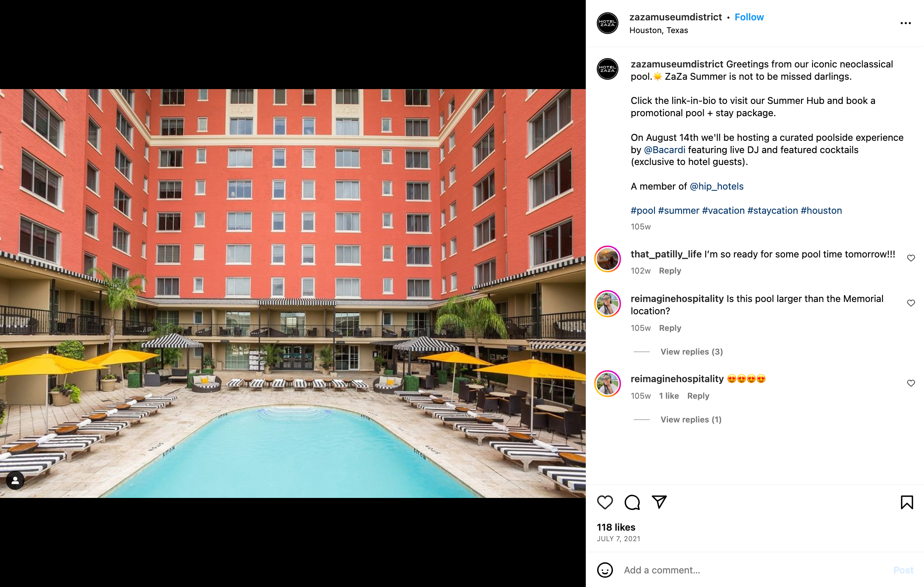Like the heart-eyes emoji comment
The height and width of the screenshot is (587, 924).
click(911, 383)
